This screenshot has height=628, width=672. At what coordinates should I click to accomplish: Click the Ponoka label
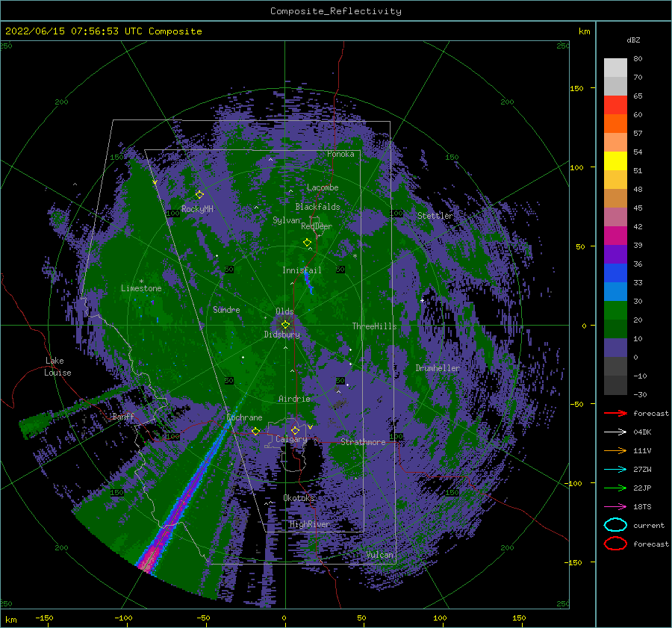pyautogui.click(x=340, y=154)
